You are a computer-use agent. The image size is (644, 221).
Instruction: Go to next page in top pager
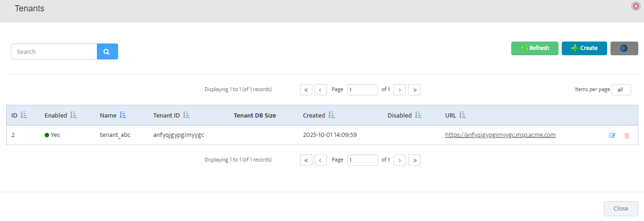[x=400, y=90]
